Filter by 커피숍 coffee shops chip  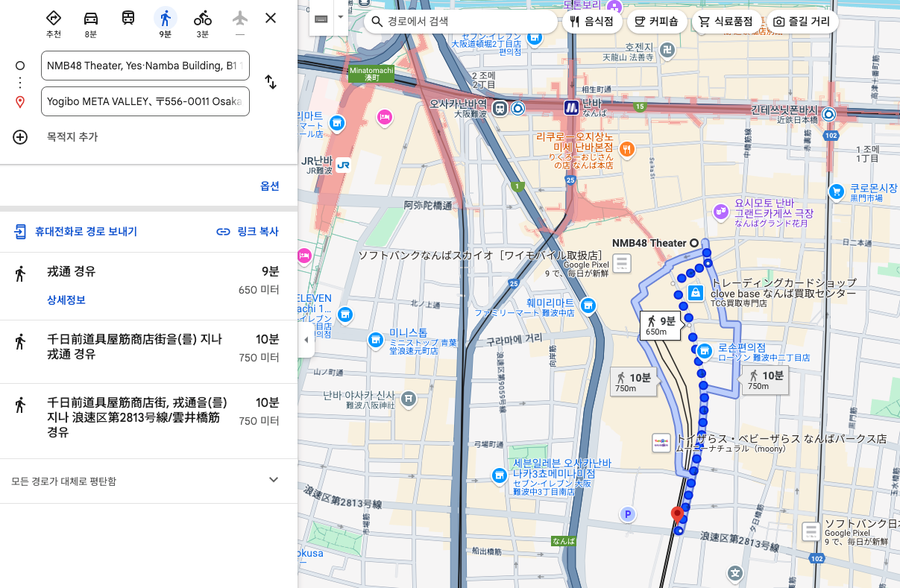pos(656,22)
